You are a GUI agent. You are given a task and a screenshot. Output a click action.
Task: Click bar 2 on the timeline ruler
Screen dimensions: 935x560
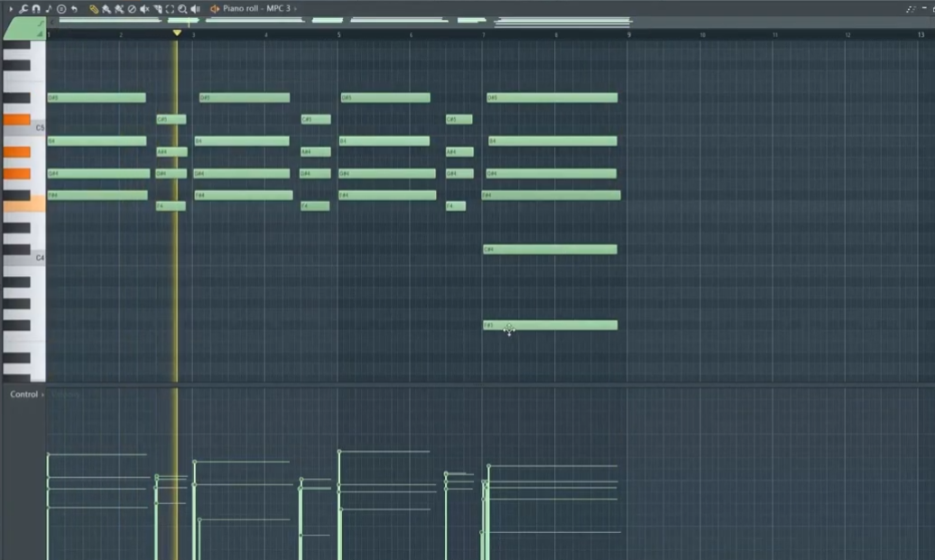click(x=120, y=35)
